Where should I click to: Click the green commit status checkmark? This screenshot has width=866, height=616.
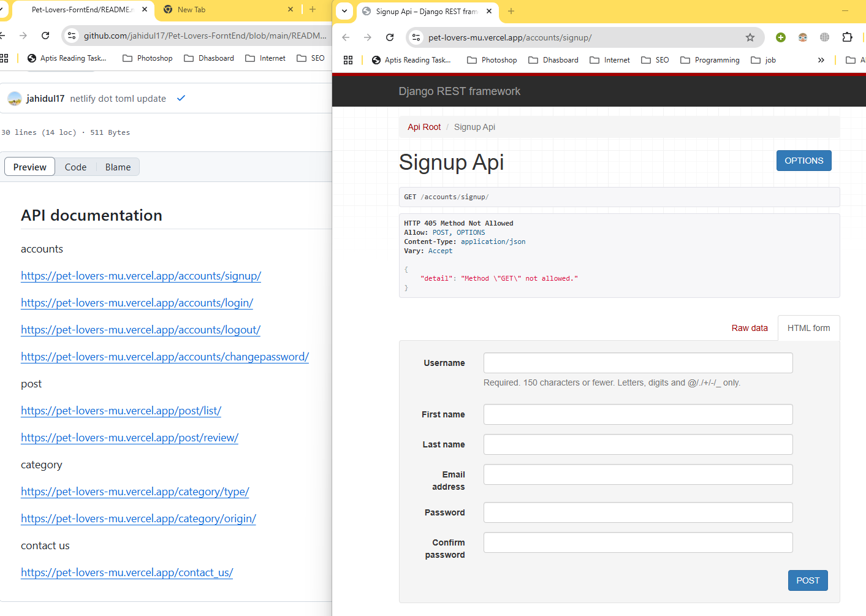[181, 98]
